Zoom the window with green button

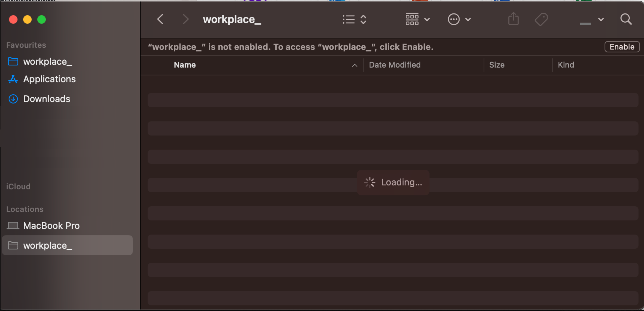click(x=42, y=19)
